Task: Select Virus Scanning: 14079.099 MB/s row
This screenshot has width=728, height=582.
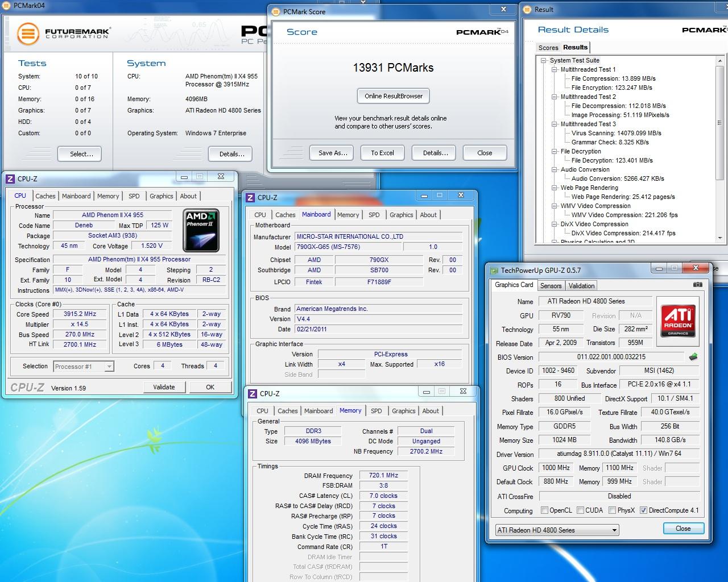Action: coord(616,133)
